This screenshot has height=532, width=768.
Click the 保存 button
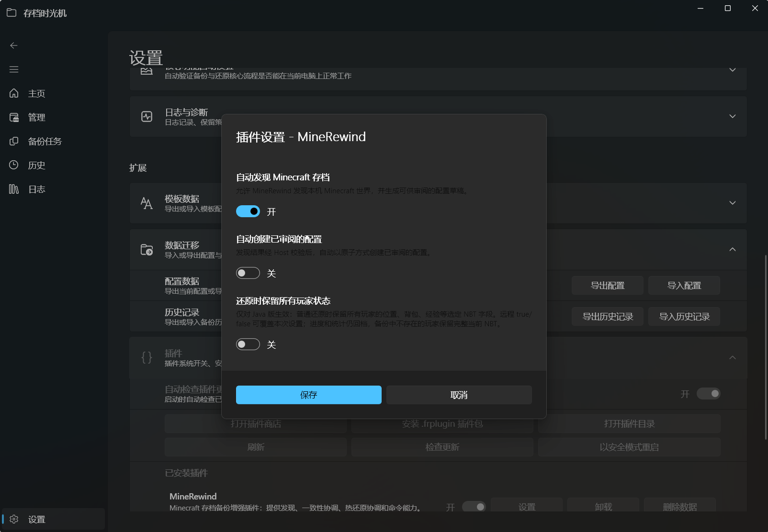(309, 395)
